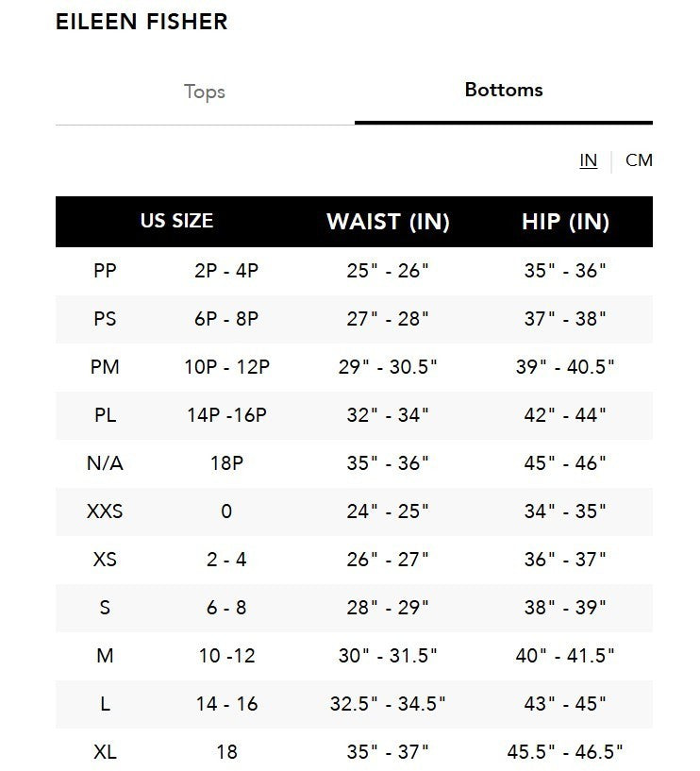Click waist value 32.5" - 34.5"
Screen dimensions: 700x771
tap(388, 704)
